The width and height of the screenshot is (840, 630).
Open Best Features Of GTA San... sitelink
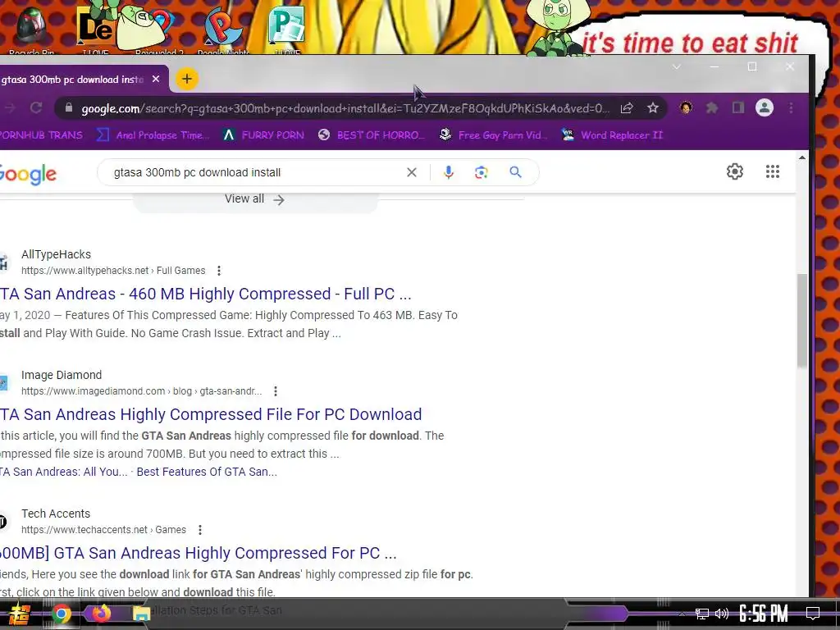point(207,472)
